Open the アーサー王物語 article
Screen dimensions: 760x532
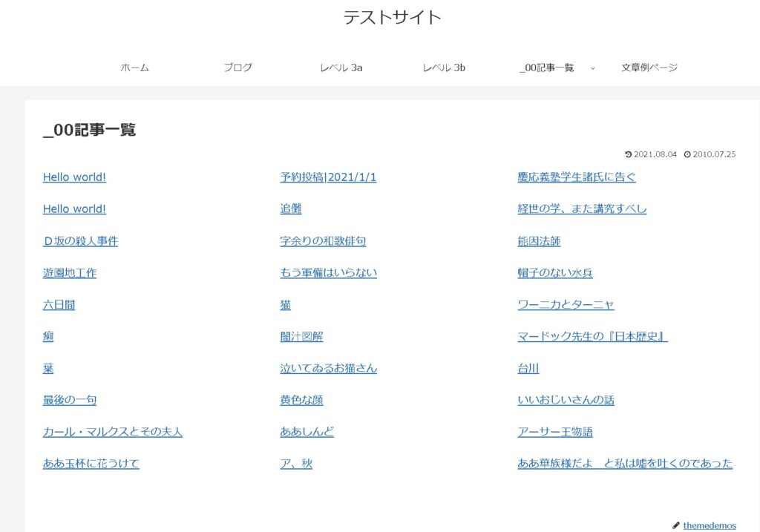554,432
